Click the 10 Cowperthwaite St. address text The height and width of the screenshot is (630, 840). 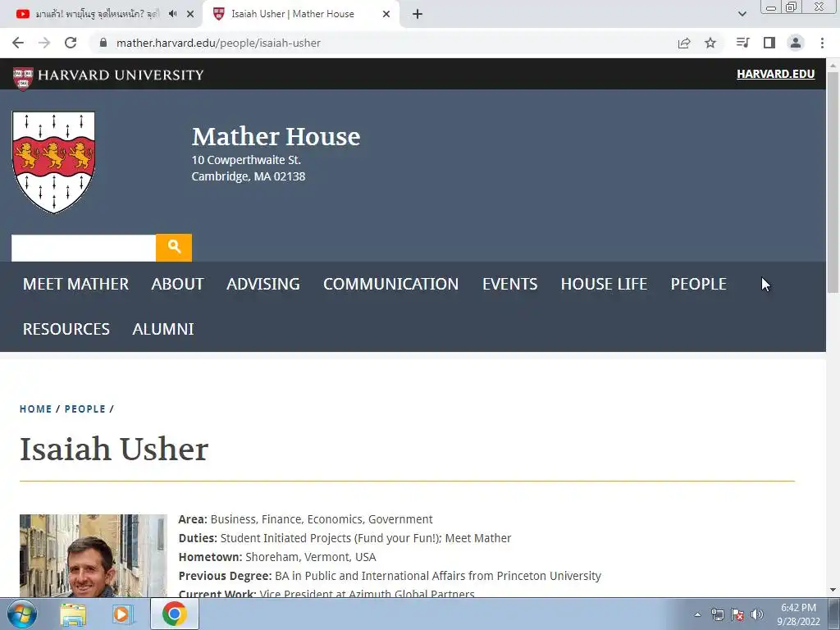coord(246,160)
